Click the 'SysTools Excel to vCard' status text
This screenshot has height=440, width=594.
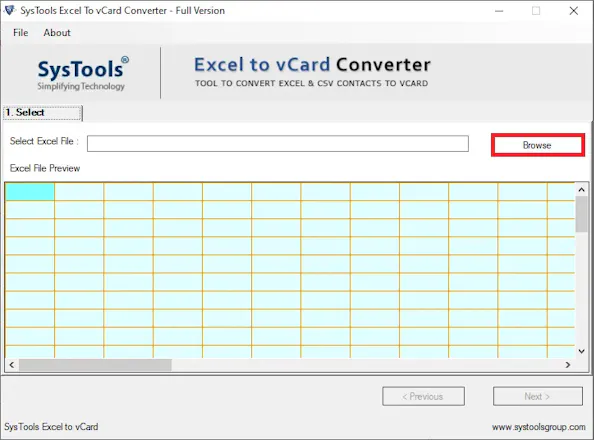51,427
